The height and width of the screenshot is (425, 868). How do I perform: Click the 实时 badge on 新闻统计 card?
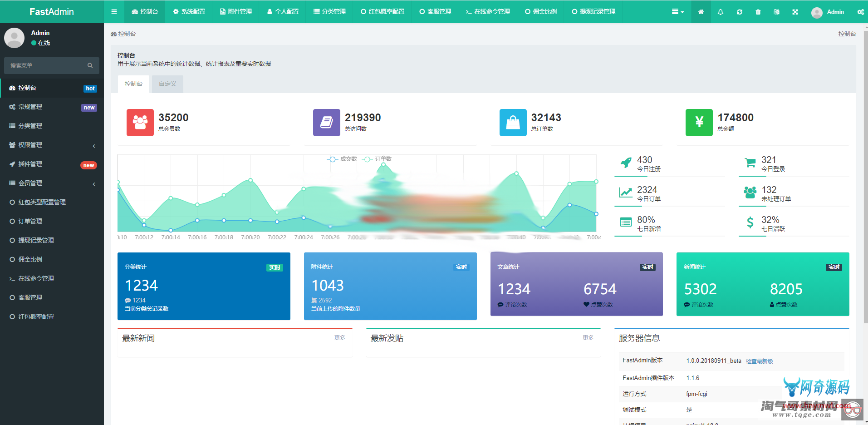pyautogui.click(x=834, y=267)
